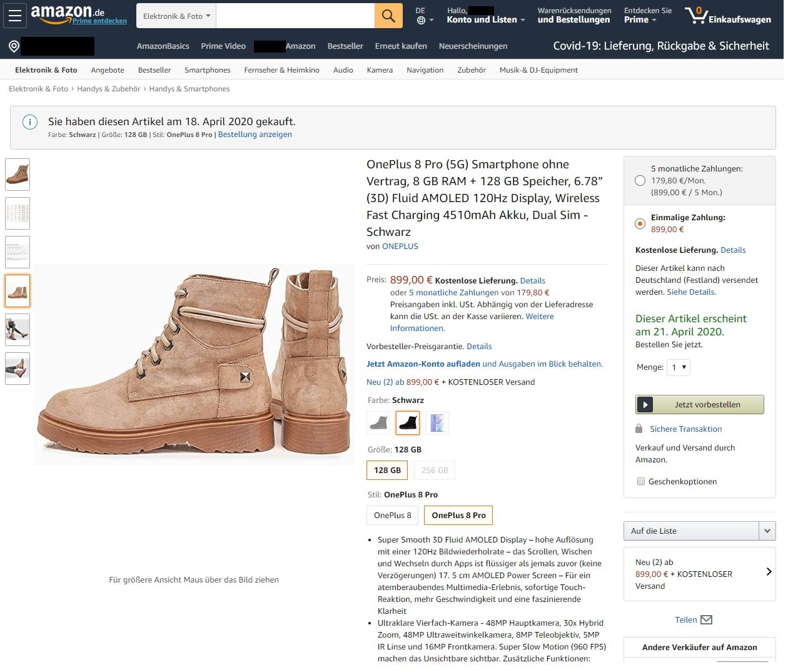
Task: Click the Teilen share link
Action: pos(686,620)
